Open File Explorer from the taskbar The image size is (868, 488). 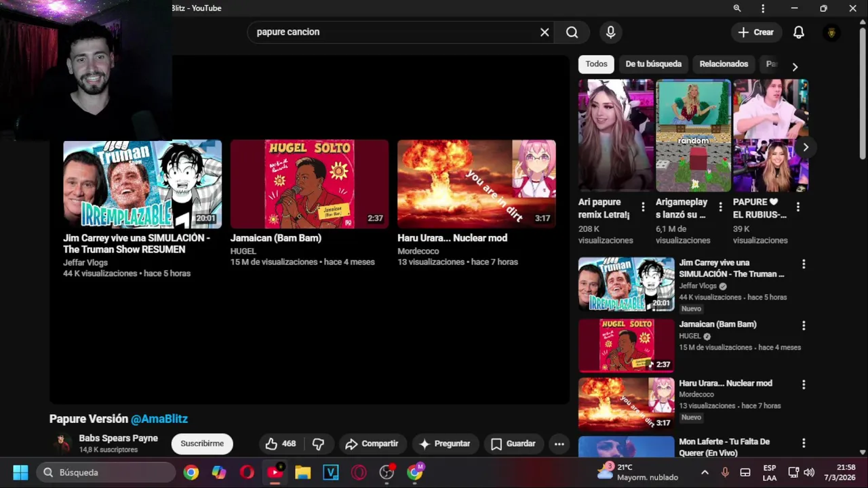coord(302,472)
